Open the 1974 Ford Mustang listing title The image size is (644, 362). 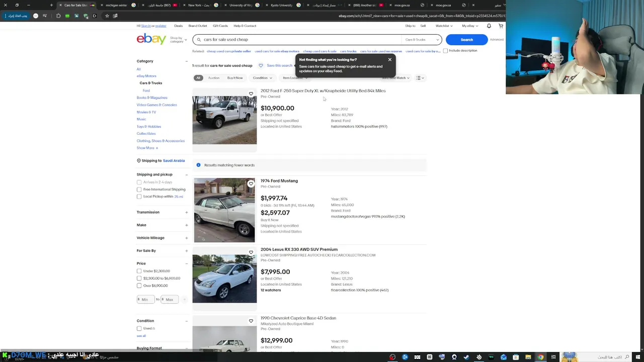pos(279,181)
